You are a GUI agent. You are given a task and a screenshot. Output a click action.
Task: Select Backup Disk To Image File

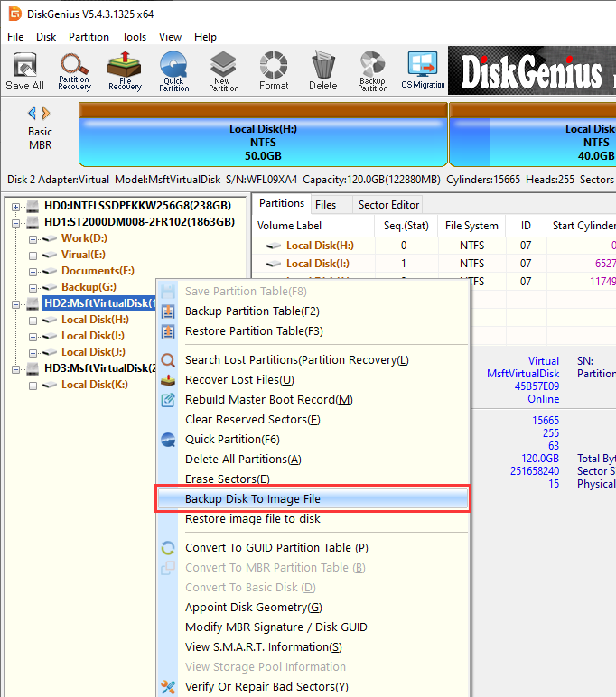click(253, 499)
